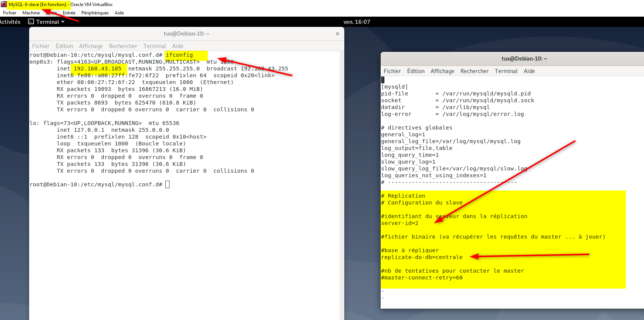Click the [mysqld] section header
This screenshot has width=644, height=320.
[394, 87]
